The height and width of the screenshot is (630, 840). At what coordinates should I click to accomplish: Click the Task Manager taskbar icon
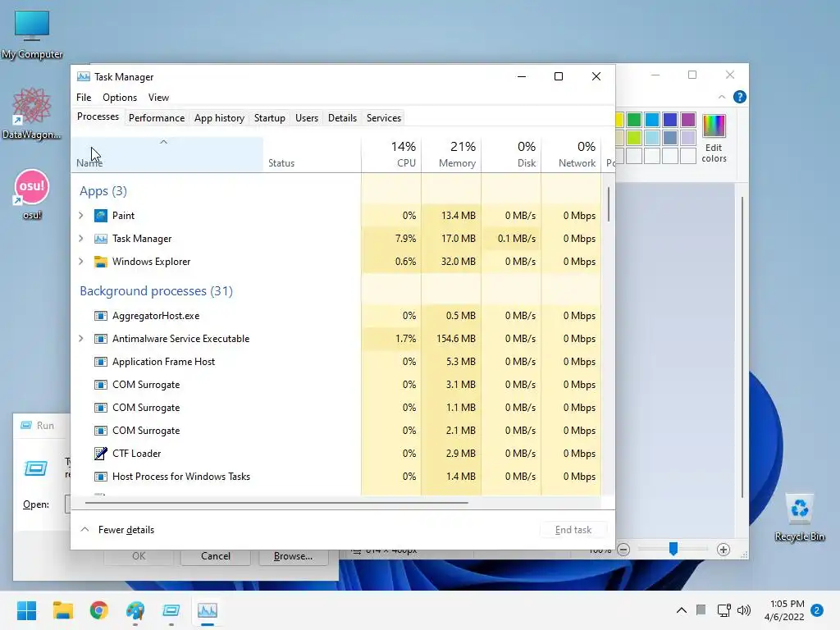point(208,610)
